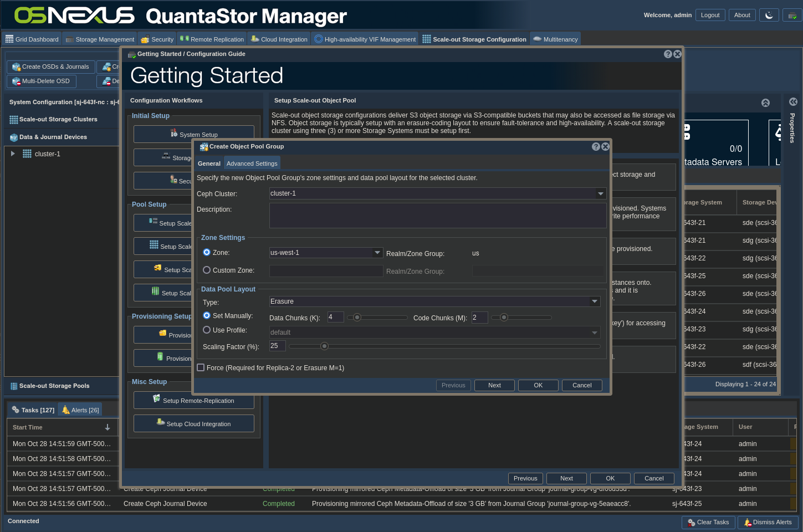Adjust the Scaling Factor slider handle
This screenshot has height=532, width=803.
pyautogui.click(x=325, y=346)
